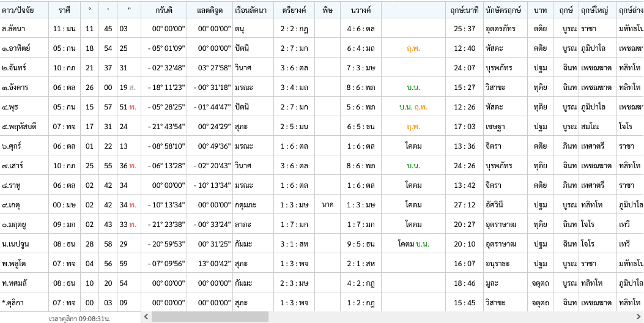Viewport: 644px width, 323px height.
Task: Click the ๑.อาทิตย์ row label
Action: [x=17, y=48]
